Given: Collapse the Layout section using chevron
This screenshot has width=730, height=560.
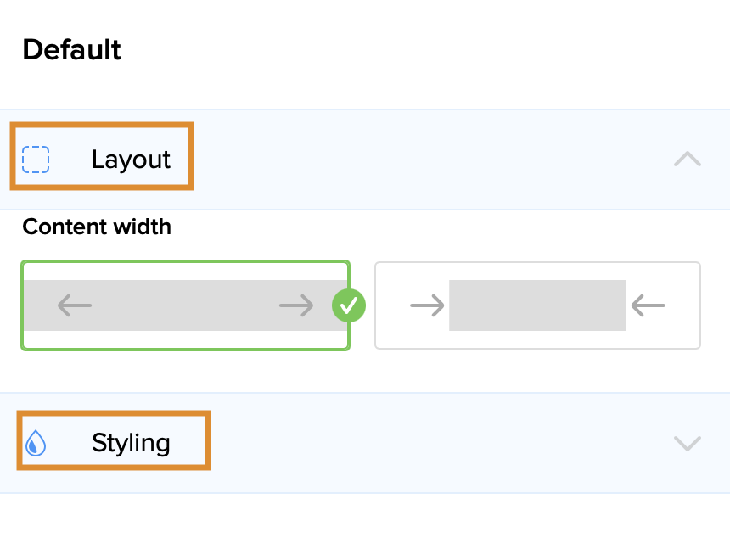Looking at the screenshot, I should tap(687, 160).
